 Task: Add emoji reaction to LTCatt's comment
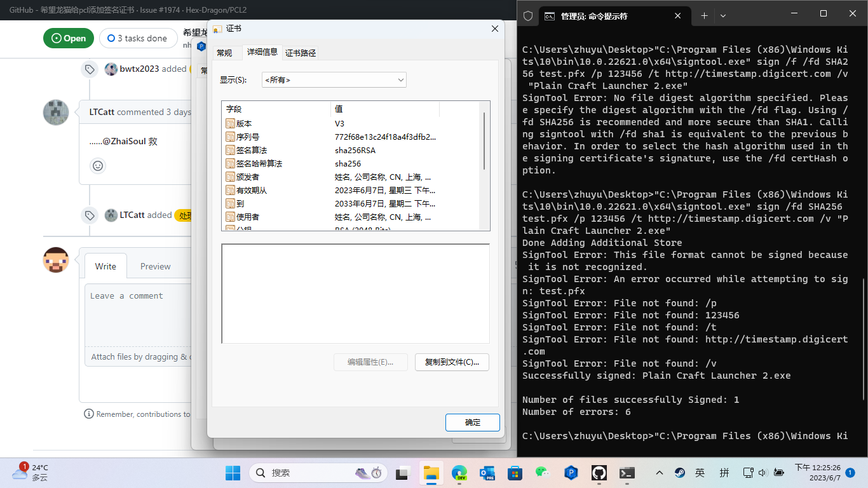tap(98, 166)
